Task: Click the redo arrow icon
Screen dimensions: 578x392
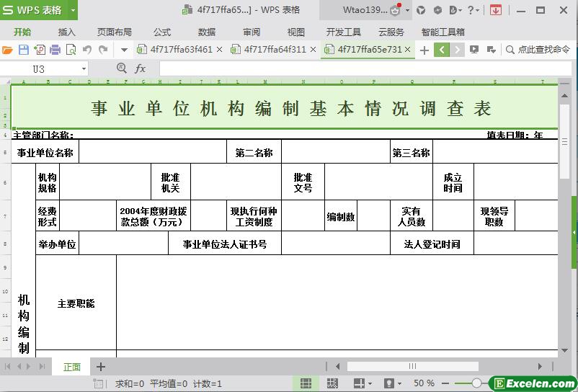Action: click(103, 50)
